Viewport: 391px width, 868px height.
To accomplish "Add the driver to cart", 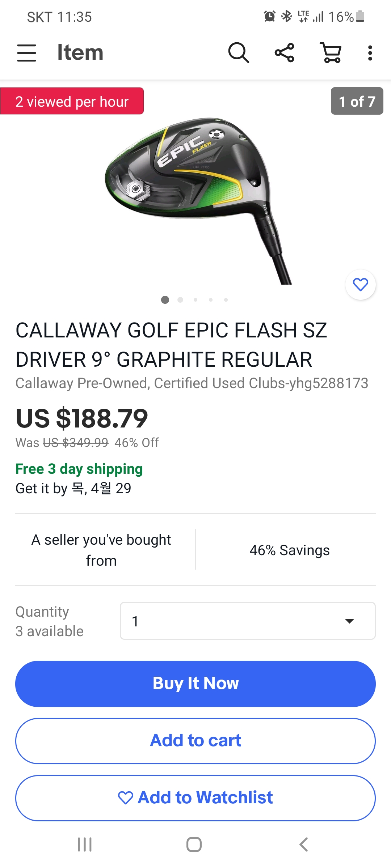I will pyautogui.click(x=195, y=741).
